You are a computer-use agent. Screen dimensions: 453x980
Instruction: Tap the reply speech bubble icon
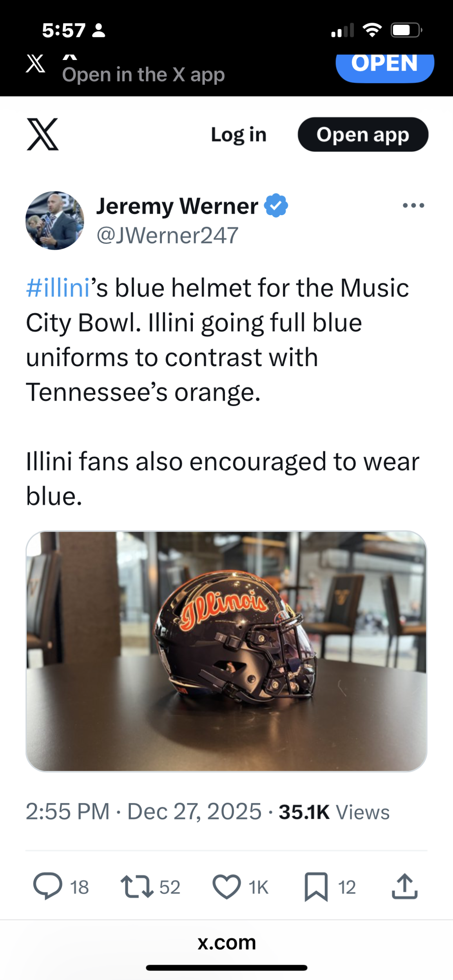(48, 886)
